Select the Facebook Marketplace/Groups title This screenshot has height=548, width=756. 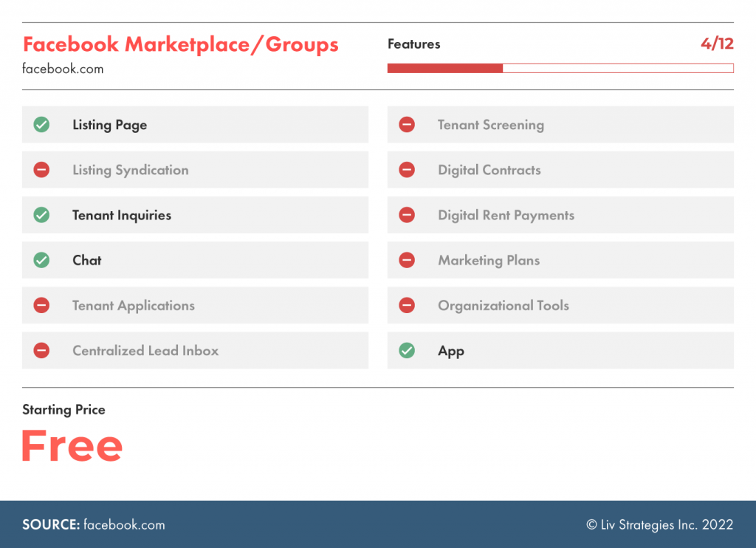click(181, 44)
